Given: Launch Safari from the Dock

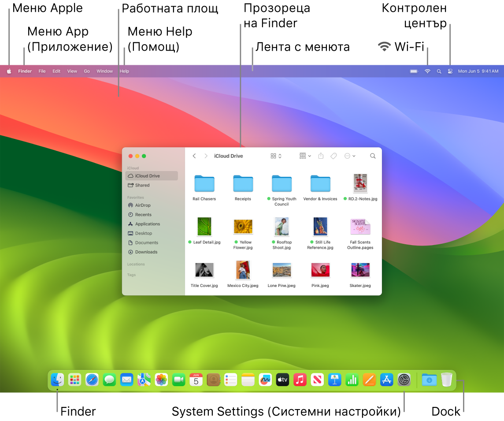Looking at the screenshot, I should pyautogui.click(x=92, y=380).
